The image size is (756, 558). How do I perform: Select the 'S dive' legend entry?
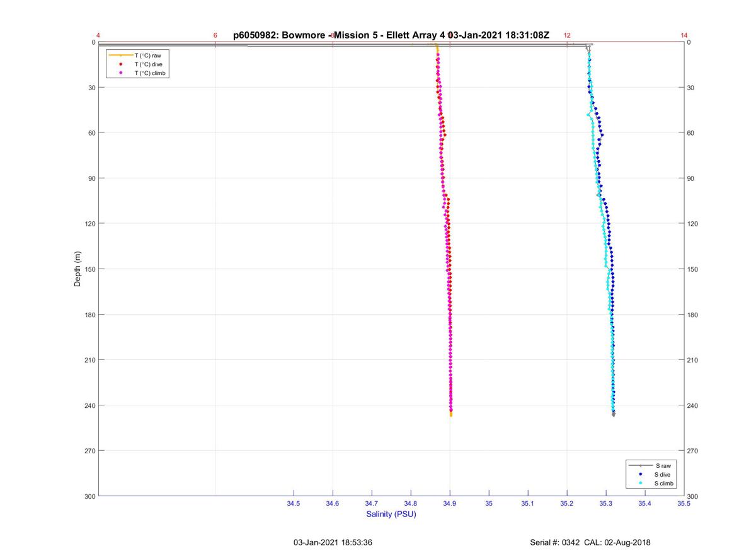click(663, 474)
